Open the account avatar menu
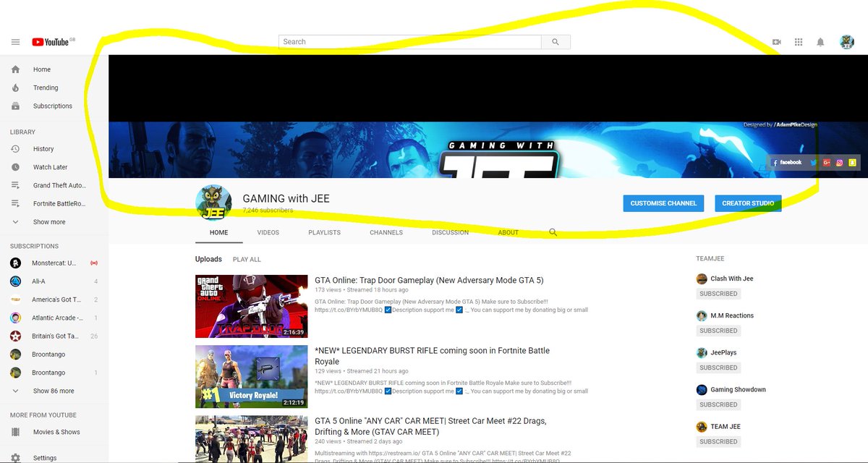Screen dimensions: 868x463 tap(847, 42)
